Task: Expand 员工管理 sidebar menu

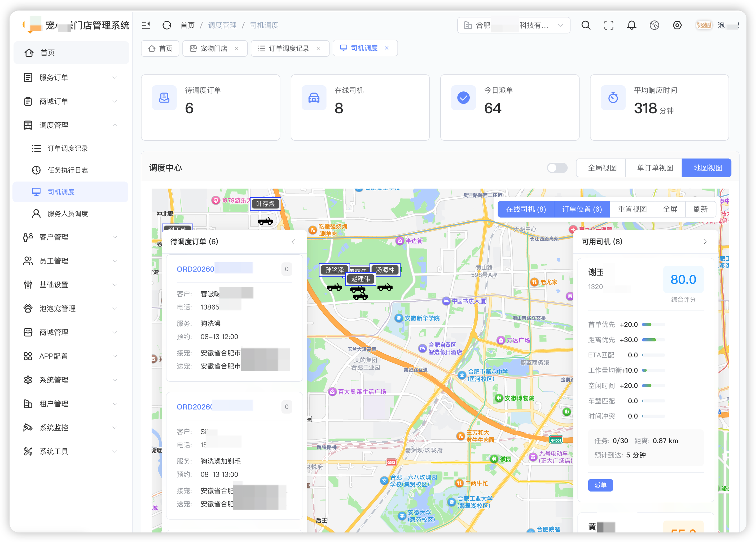Action: point(71,261)
